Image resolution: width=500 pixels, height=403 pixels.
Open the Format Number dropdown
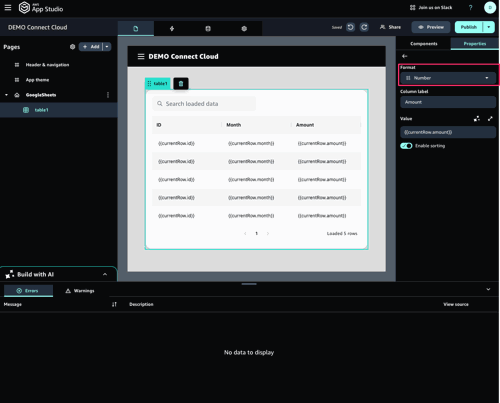coord(448,78)
